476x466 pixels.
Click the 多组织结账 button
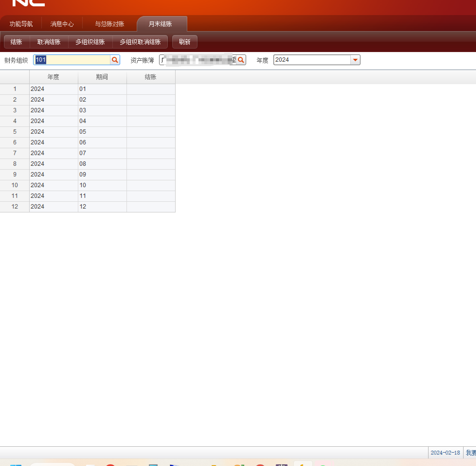(x=90, y=42)
